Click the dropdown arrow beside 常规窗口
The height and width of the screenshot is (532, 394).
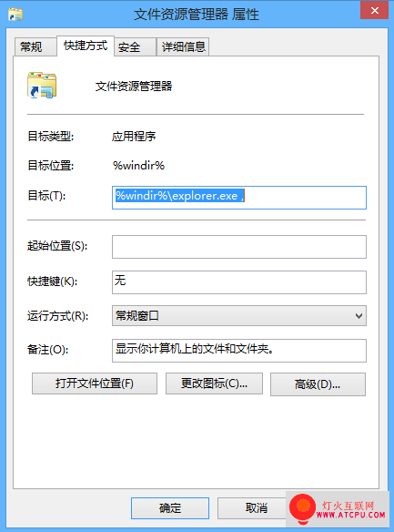[x=359, y=316]
